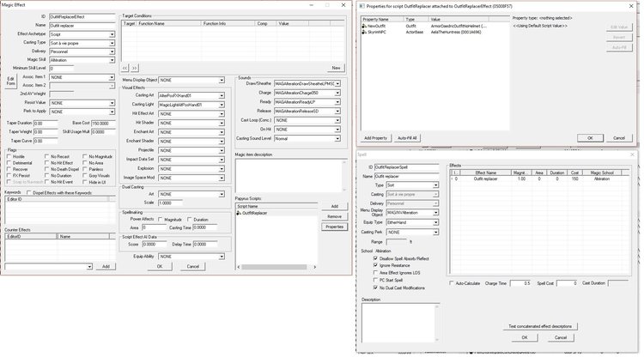Open the Effect Archetype dropdown
The height and width of the screenshot is (357, 644).
(112, 34)
